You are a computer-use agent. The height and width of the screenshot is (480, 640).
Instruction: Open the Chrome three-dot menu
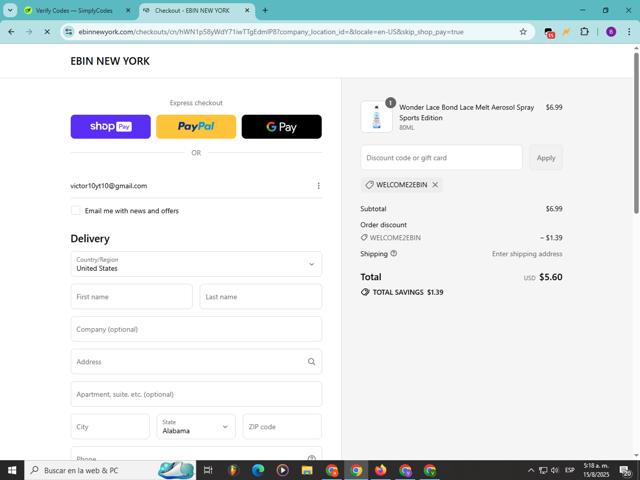[629, 31]
